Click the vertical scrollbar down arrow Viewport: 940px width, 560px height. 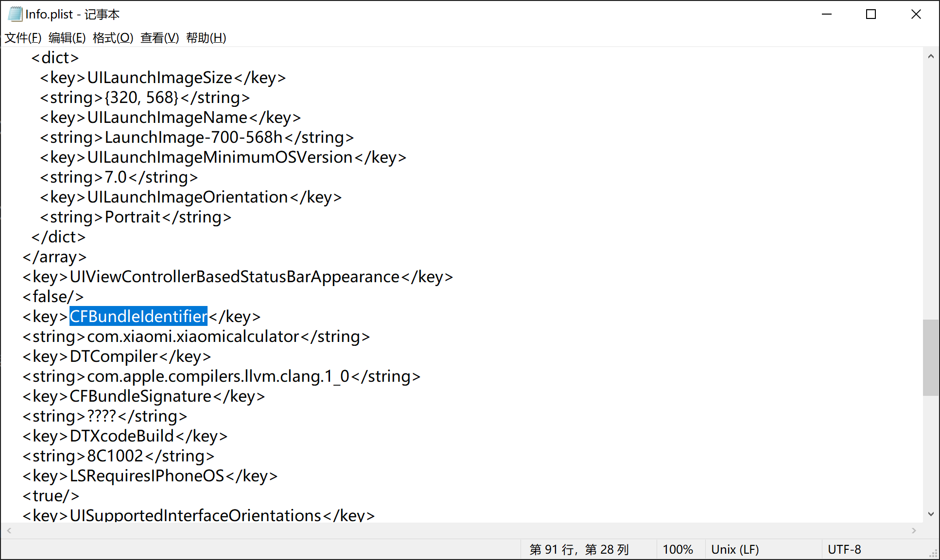[x=931, y=514]
